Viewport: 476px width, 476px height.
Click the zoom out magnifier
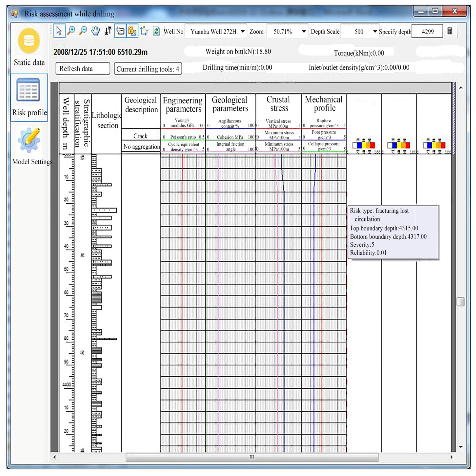point(83,31)
